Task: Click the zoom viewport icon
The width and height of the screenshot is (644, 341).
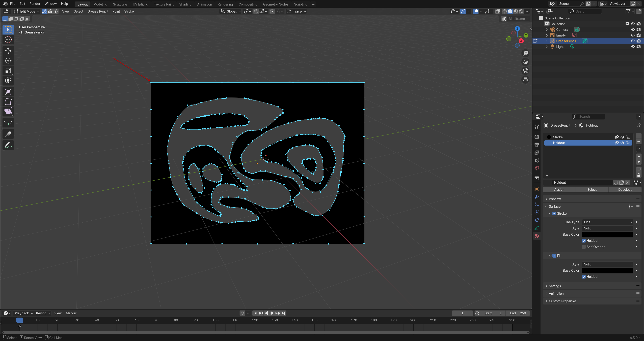Action: point(525,53)
